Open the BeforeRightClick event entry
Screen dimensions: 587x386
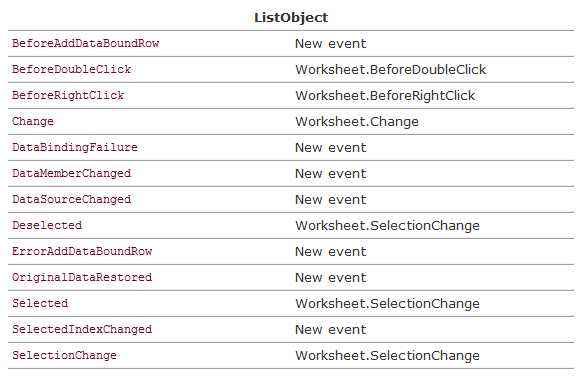click(x=68, y=95)
